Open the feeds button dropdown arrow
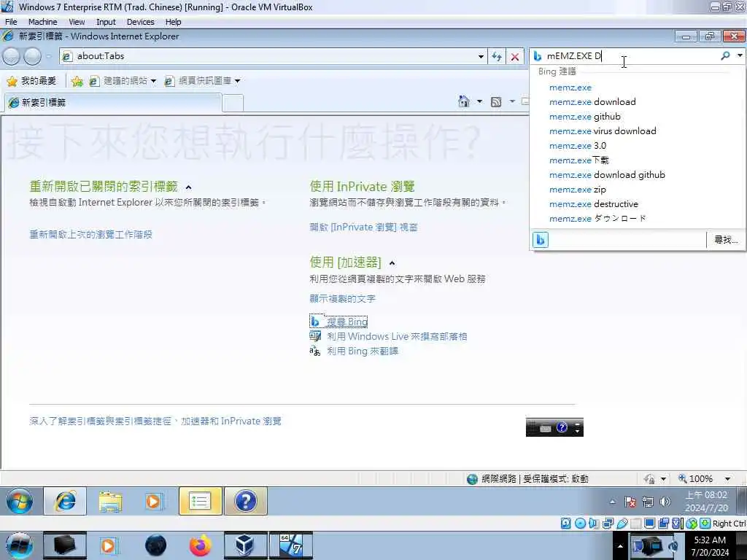The image size is (747, 560). click(x=512, y=101)
